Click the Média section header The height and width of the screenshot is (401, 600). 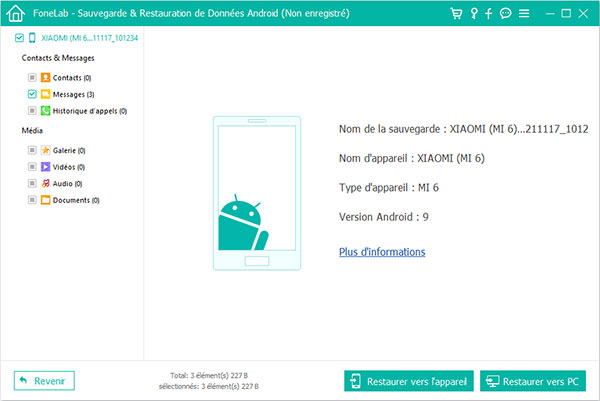(x=32, y=130)
